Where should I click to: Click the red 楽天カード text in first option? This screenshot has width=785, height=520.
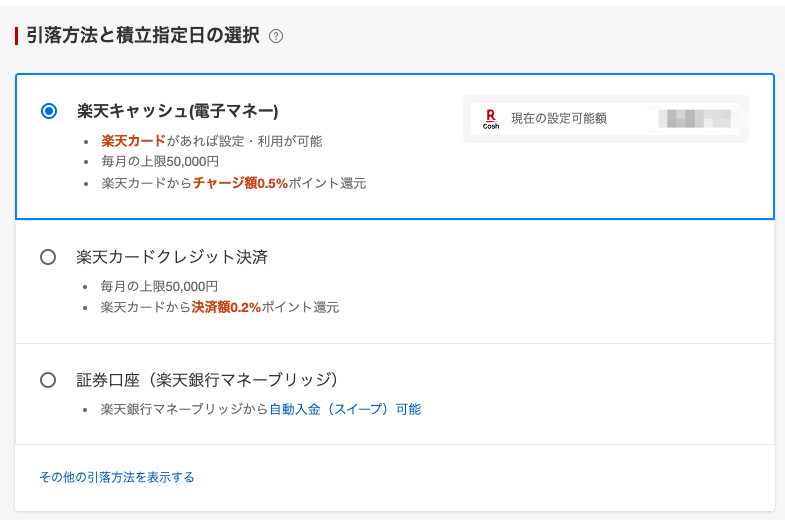pos(133,141)
